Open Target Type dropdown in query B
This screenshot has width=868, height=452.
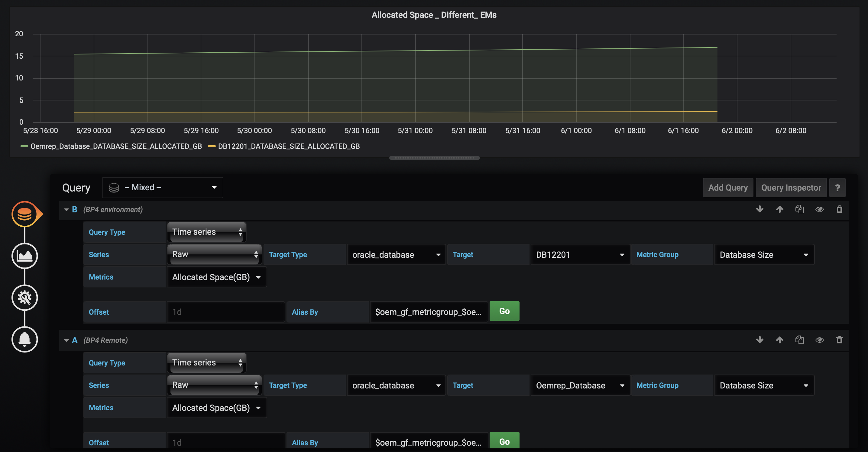396,255
